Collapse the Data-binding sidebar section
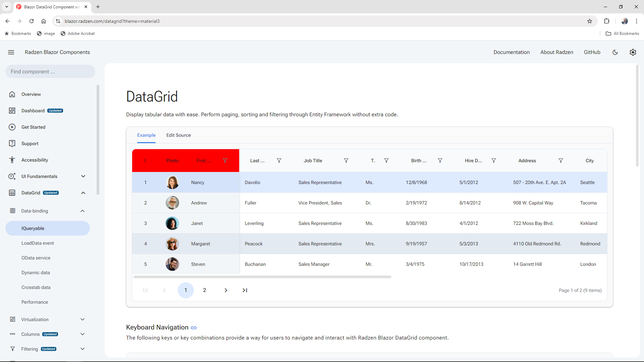The width and height of the screenshot is (644, 362). pos(83,211)
